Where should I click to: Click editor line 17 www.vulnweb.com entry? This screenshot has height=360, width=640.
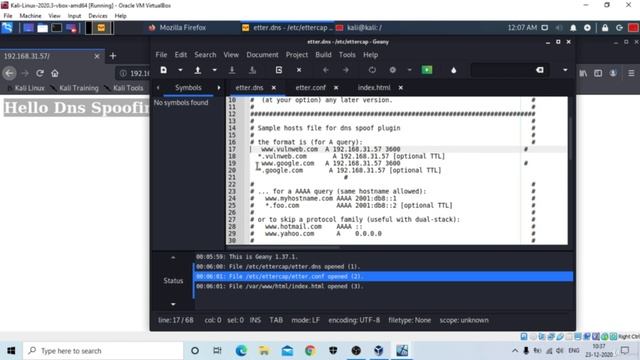pos(331,149)
